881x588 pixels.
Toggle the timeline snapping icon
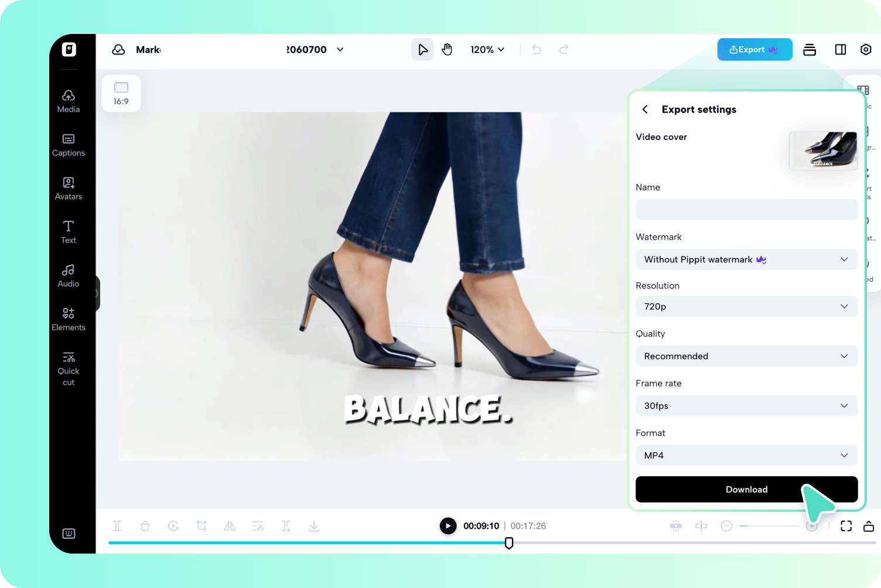[676, 526]
